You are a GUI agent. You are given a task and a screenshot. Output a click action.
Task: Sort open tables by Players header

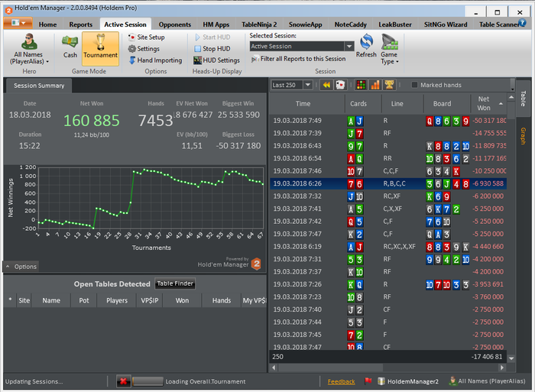point(117,300)
